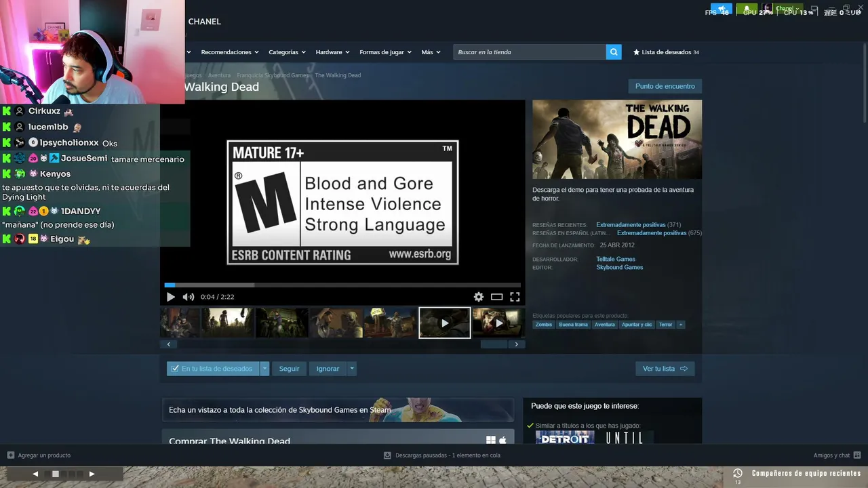The image size is (868, 488).
Task: Uncheck the En tu lista de deseados checkbox
Action: (x=175, y=369)
